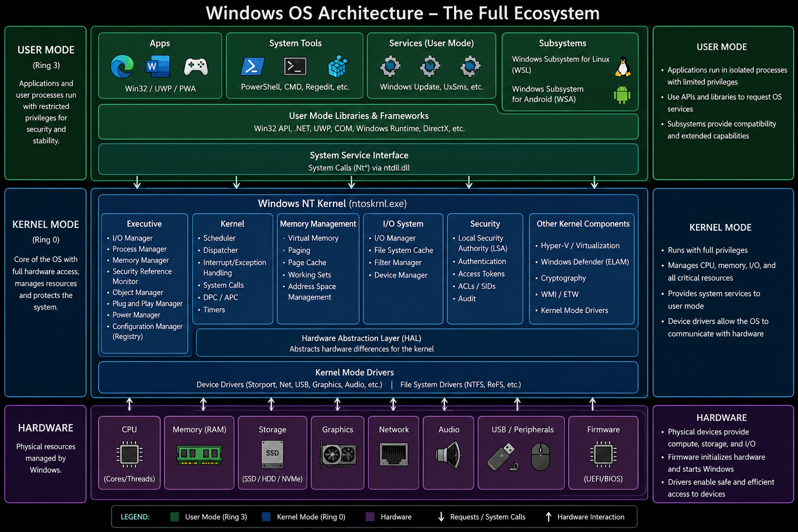Click the blue Kernel Mode legend swatch
798x532 pixels.
point(266,517)
